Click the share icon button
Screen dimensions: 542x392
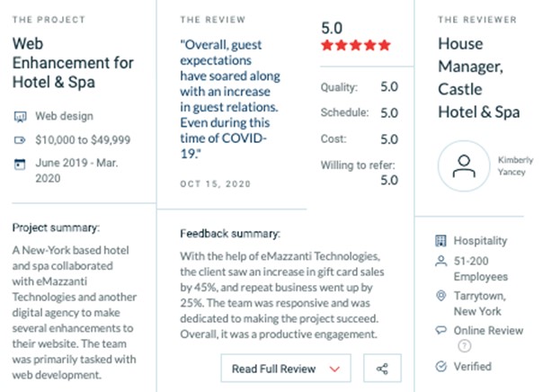click(x=382, y=368)
